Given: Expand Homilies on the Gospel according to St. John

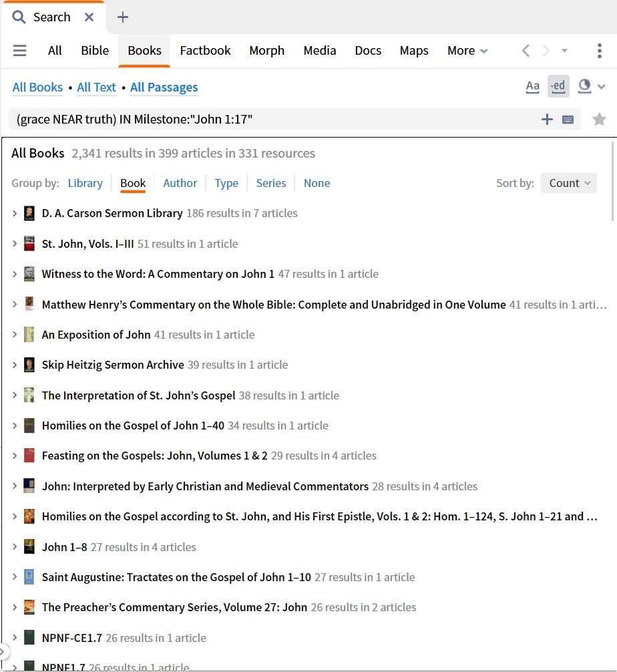Looking at the screenshot, I should [x=15, y=516].
